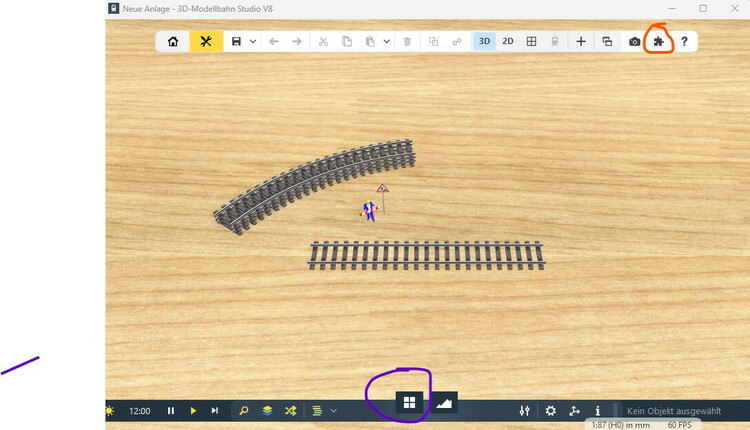Expand the save options dropdown arrow
This screenshot has width=750, height=430.
coord(253,42)
